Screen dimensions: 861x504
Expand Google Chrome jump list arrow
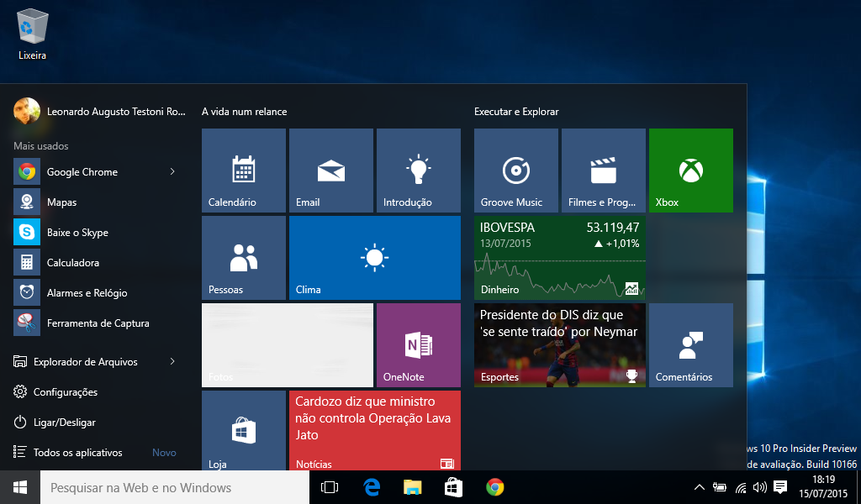coord(172,171)
